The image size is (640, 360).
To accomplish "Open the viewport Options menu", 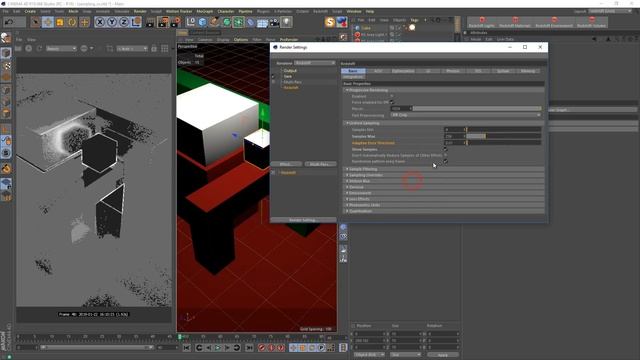I will point(241,40).
